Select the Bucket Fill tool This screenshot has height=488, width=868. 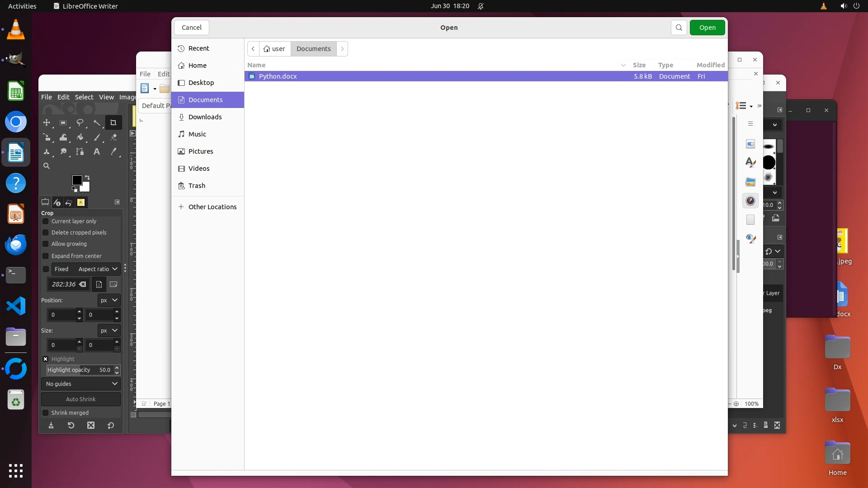pos(80,137)
